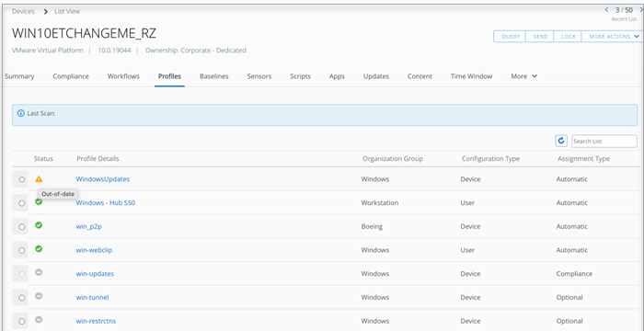This screenshot has height=331, width=644.
Task: Click the Organization Group column header
Action: (x=393, y=158)
